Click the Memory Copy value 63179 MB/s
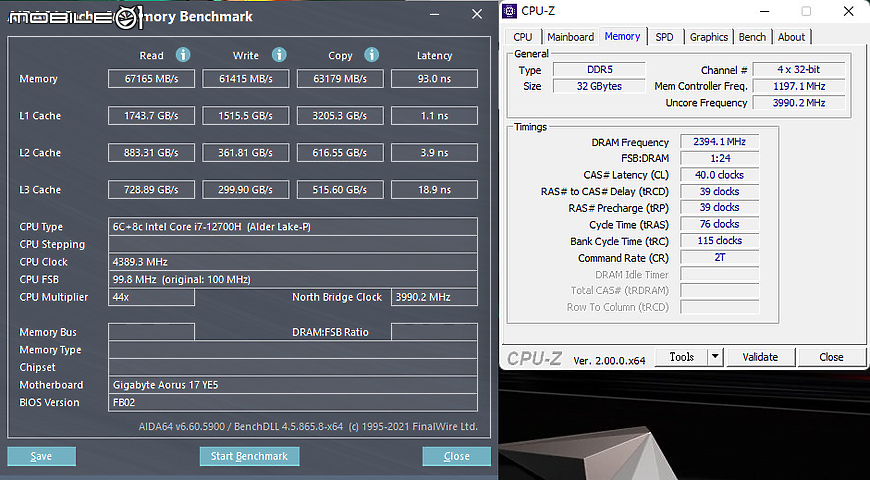The width and height of the screenshot is (870, 480). pos(340,79)
